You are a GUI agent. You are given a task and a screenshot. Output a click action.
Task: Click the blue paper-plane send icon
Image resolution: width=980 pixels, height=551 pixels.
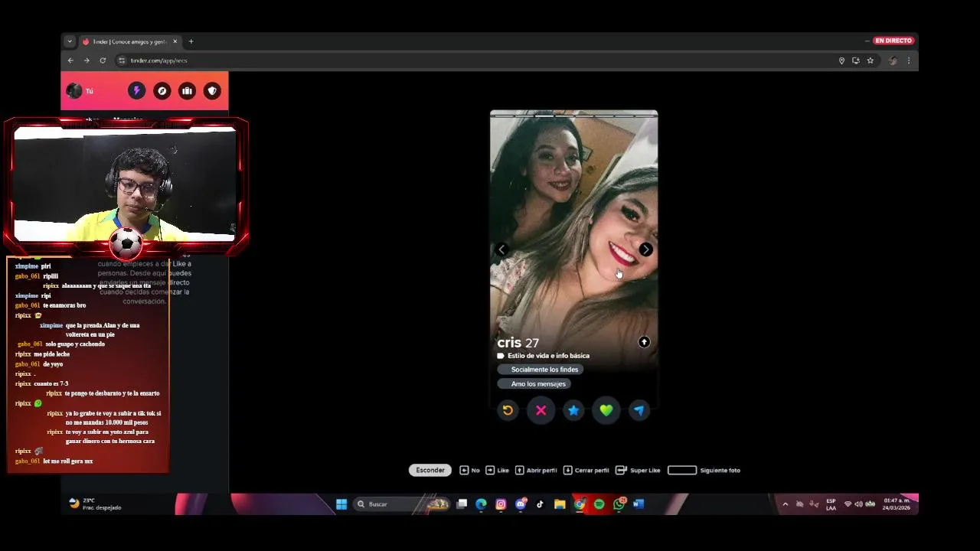tap(639, 411)
